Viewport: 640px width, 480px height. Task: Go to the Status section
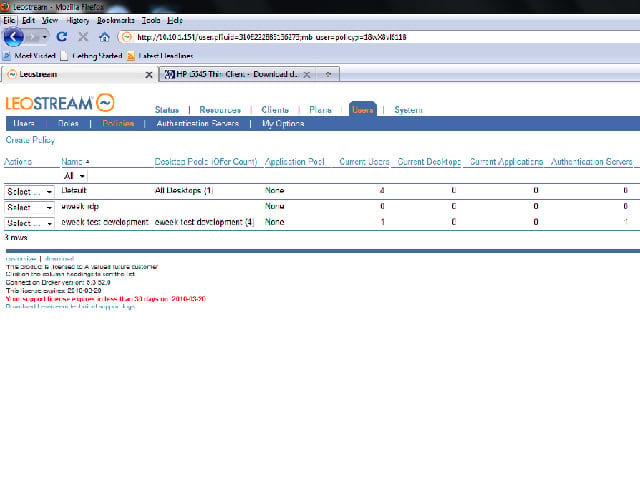pyautogui.click(x=167, y=110)
